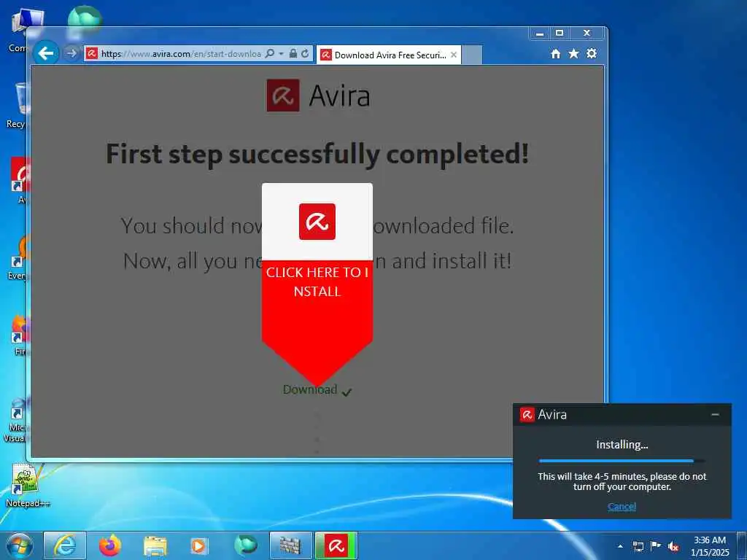
Task: Open Windows Media Player from taskbar
Action: (x=198, y=545)
